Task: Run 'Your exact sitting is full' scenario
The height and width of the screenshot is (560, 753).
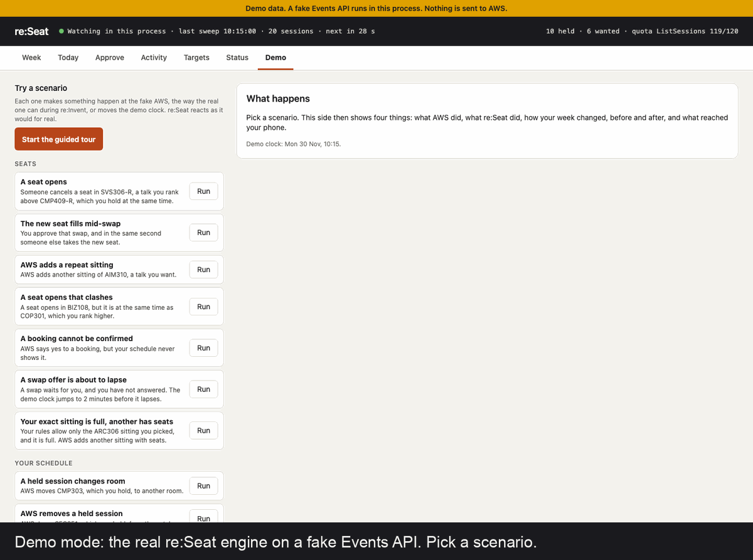Action: [x=203, y=431]
